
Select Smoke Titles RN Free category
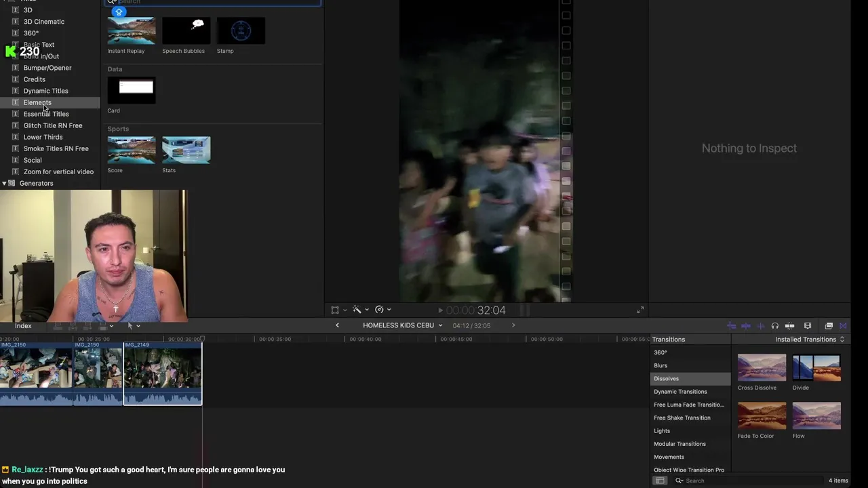(56, 148)
